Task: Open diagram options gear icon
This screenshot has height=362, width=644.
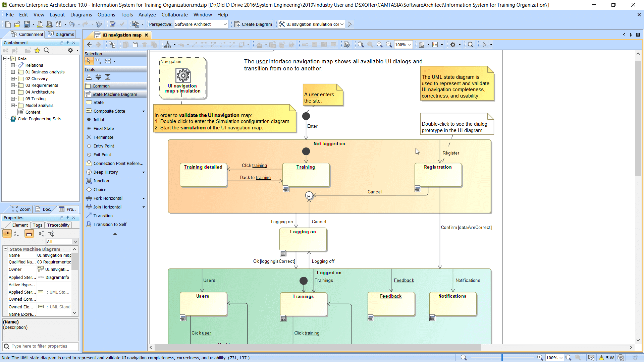Action: (x=453, y=45)
